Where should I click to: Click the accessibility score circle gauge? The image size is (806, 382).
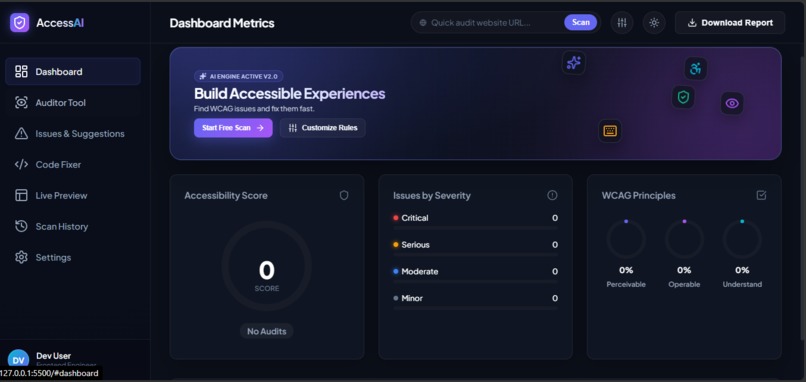tap(266, 266)
